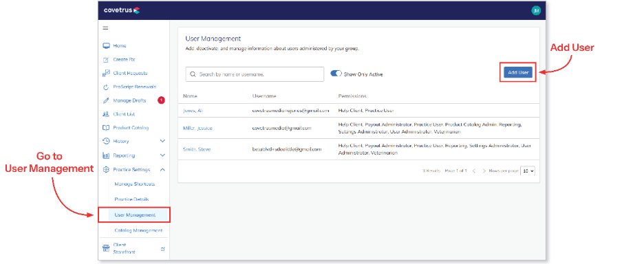Open Catalog Management menu item
Image resolution: width=644 pixels, height=264 pixels.
point(138,230)
